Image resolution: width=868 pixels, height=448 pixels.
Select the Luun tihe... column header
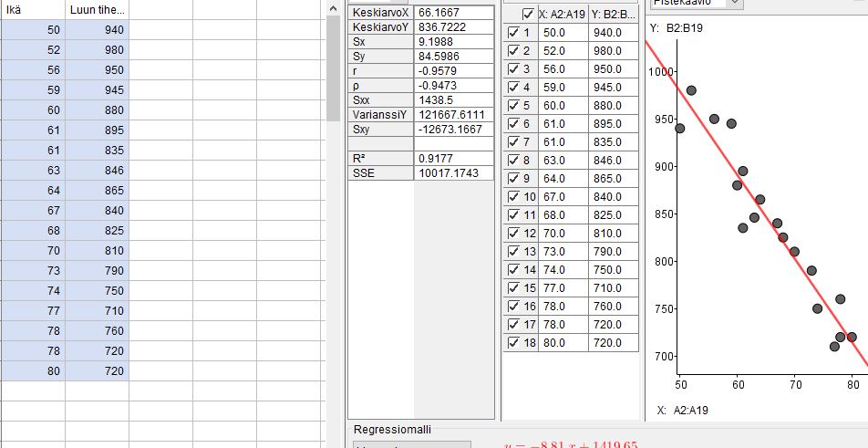(97, 10)
